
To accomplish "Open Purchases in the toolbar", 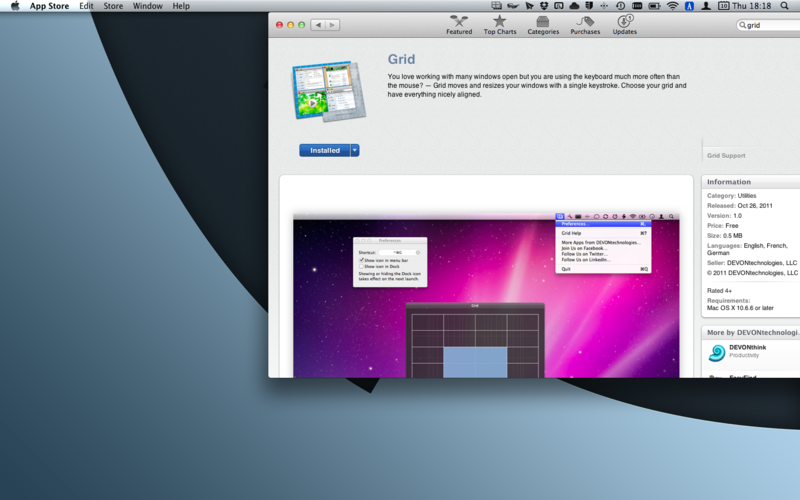I will tap(585, 24).
